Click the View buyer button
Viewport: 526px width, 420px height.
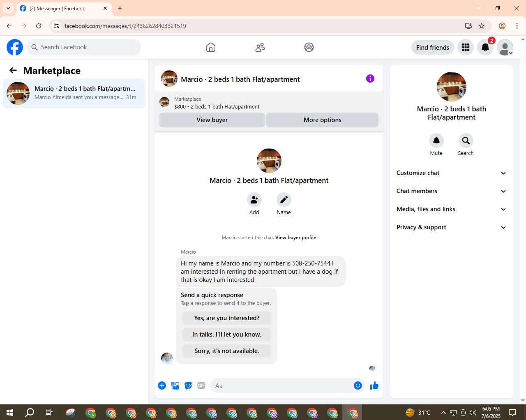(212, 120)
